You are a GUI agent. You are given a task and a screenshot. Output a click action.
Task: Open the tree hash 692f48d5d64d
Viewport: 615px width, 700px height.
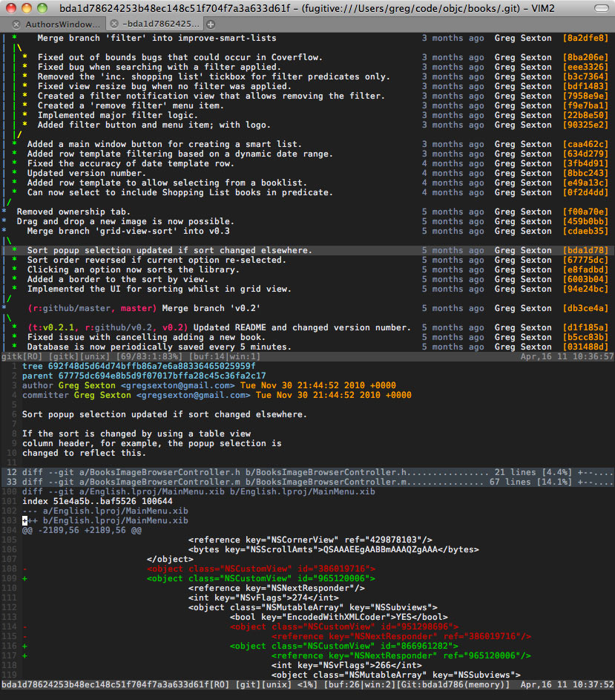[152, 366]
